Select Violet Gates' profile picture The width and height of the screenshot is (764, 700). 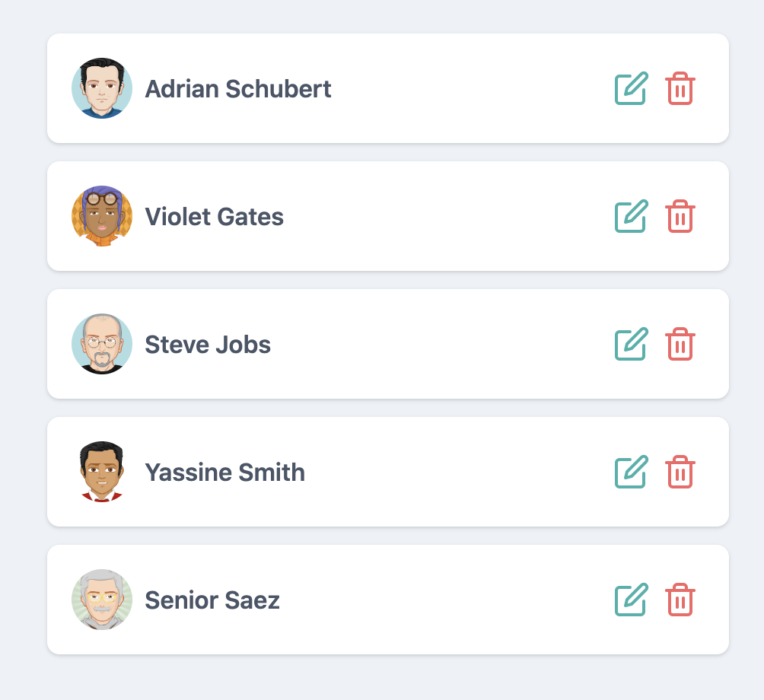click(102, 216)
